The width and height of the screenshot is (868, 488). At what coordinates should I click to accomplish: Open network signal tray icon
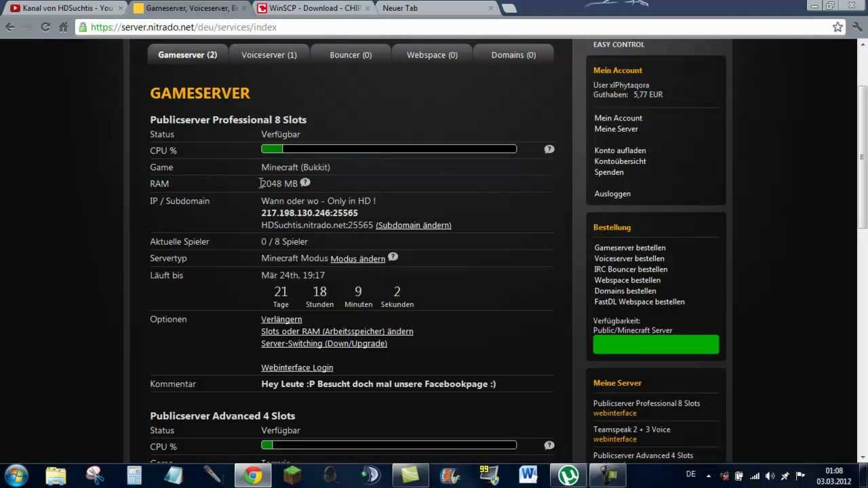coord(754,475)
